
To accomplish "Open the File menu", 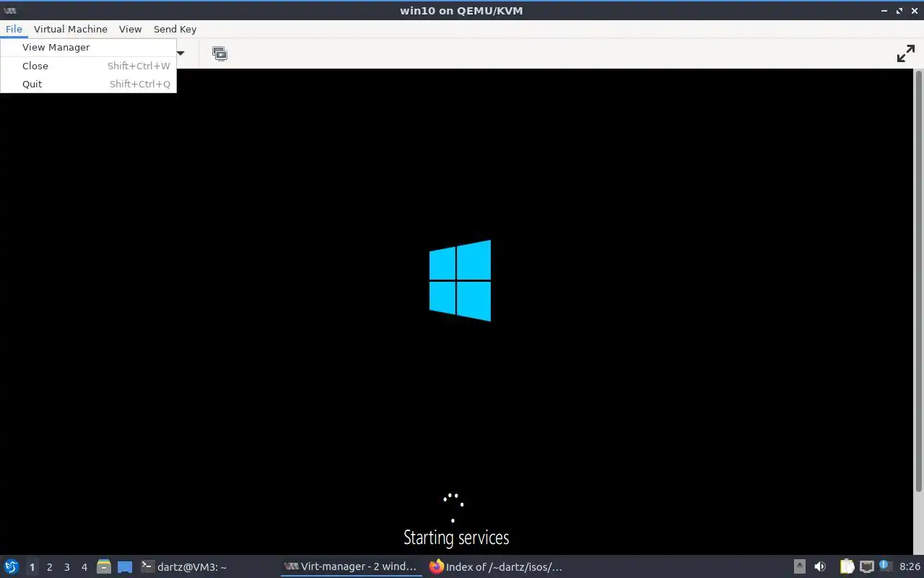I will 14,29.
